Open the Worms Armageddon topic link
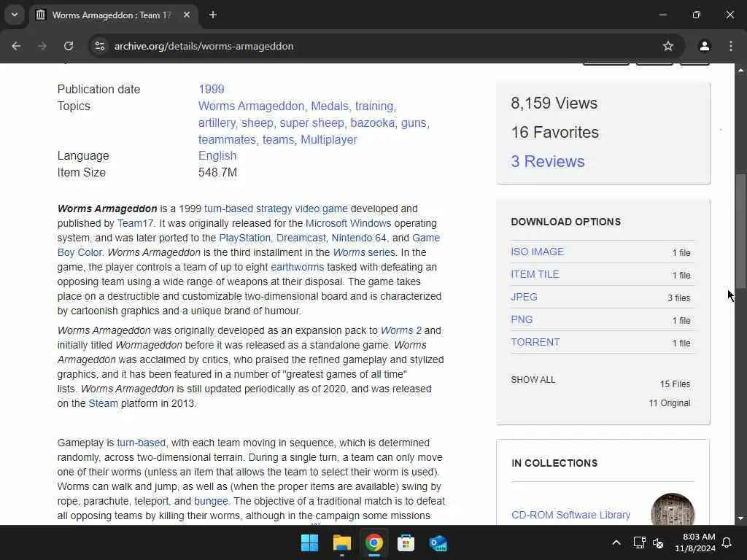The width and height of the screenshot is (747, 560). coord(251,106)
